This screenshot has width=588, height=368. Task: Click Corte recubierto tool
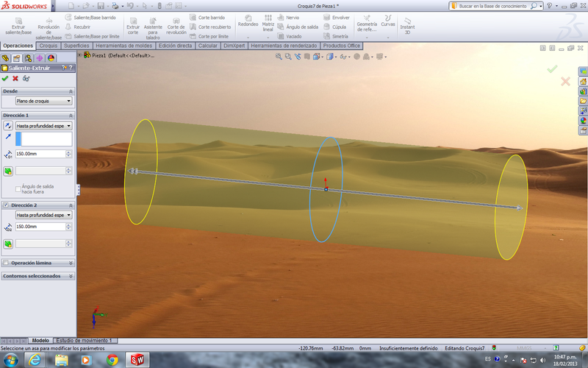tap(210, 26)
